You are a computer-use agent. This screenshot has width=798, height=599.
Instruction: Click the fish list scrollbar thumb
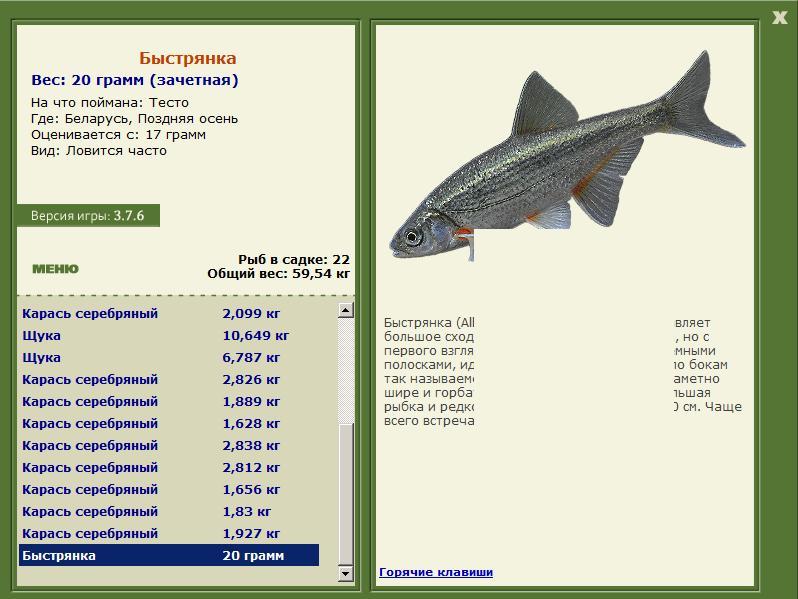[x=346, y=494]
